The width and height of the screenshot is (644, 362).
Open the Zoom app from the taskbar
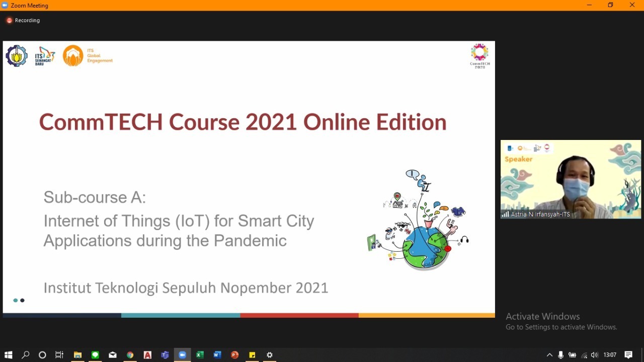182,355
